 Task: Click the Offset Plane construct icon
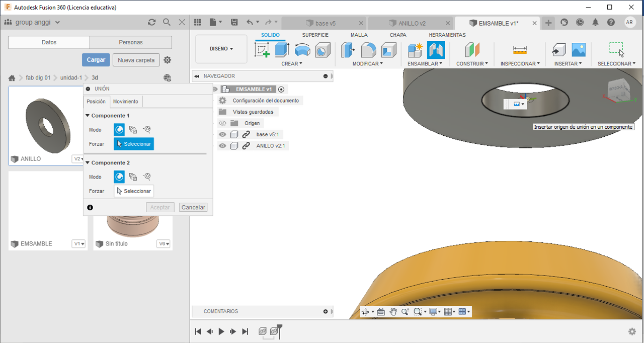(x=472, y=50)
